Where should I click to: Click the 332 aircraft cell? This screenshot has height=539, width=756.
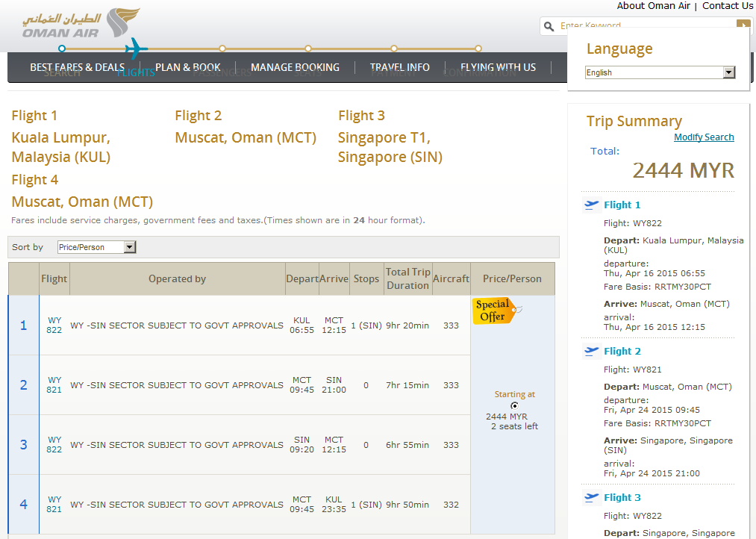pyautogui.click(x=451, y=505)
